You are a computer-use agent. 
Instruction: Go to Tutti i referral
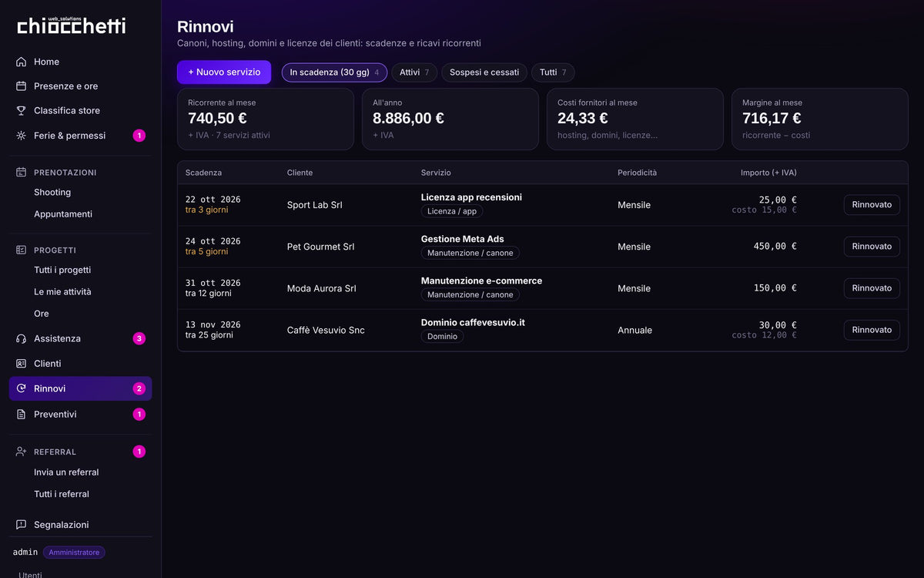click(x=62, y=494)
